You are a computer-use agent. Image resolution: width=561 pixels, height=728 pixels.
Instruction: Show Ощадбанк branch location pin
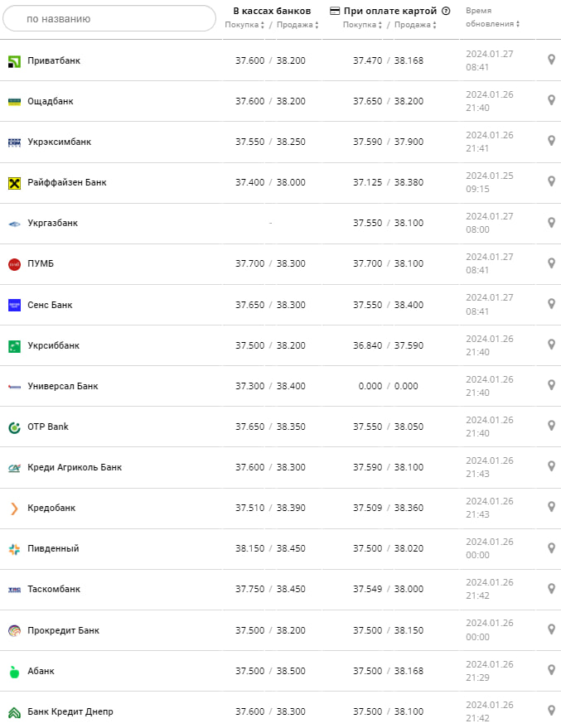[551, 100]
